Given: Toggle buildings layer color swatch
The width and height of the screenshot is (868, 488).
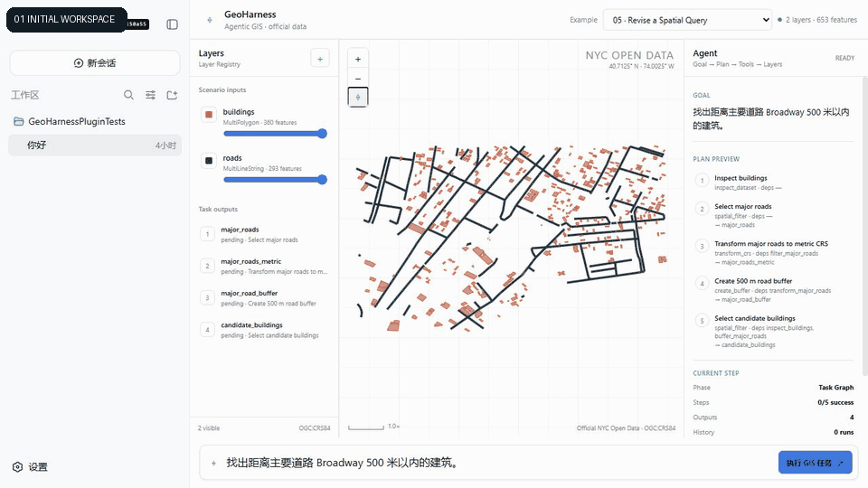Looking at the screenshot, I should pos(209,115).
